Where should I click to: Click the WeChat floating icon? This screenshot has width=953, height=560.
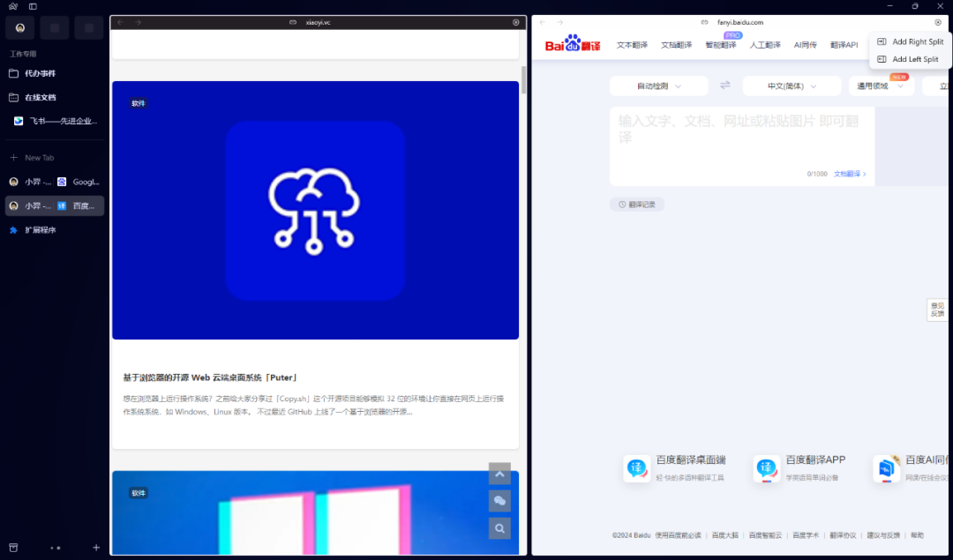click(x=499, y=501)
